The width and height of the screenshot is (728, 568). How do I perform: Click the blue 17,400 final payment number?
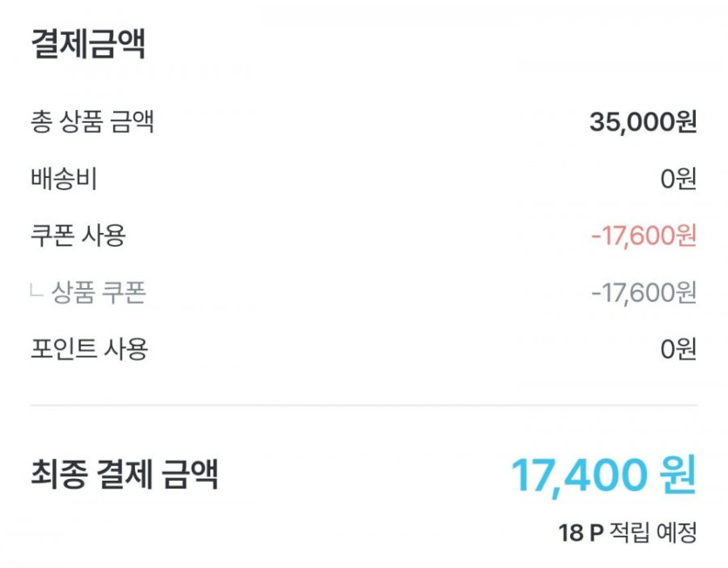(x=579, y=476)
